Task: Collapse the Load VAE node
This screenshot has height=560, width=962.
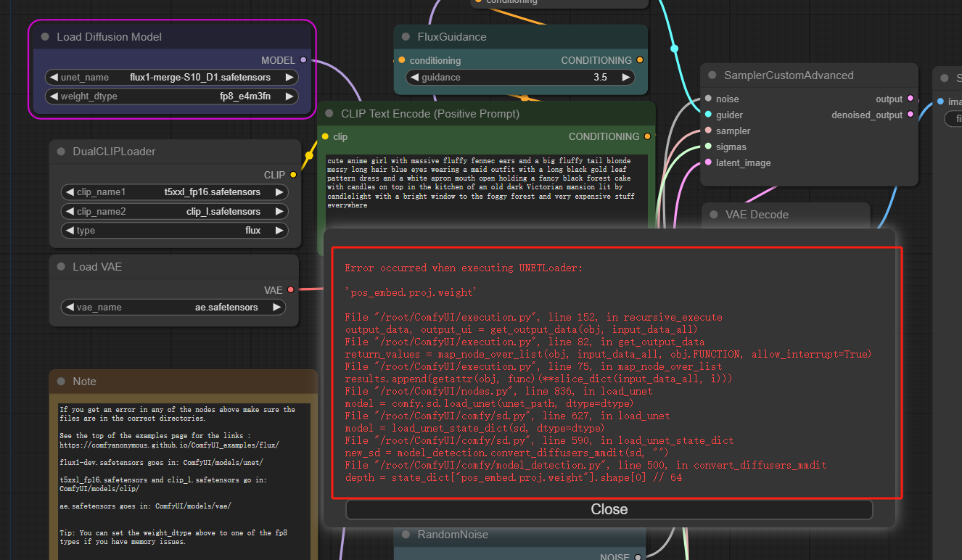Action: click(61, 267)
